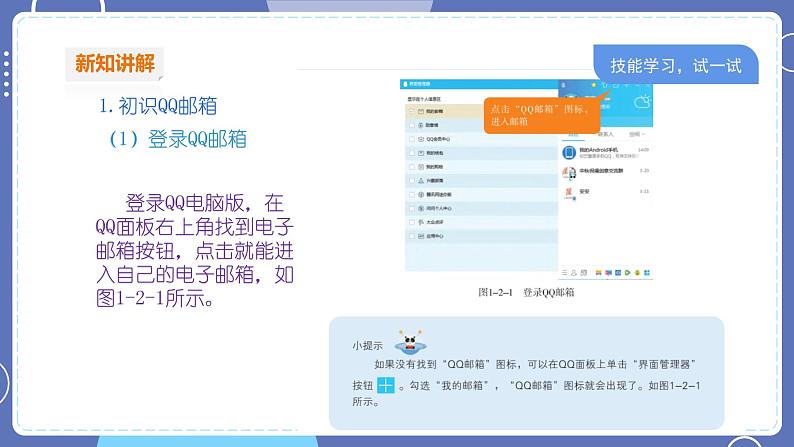794x447 pixels.
Task: Check the 大众点评 checkbox
Action: pyautogui.click(x=411, y=222)
